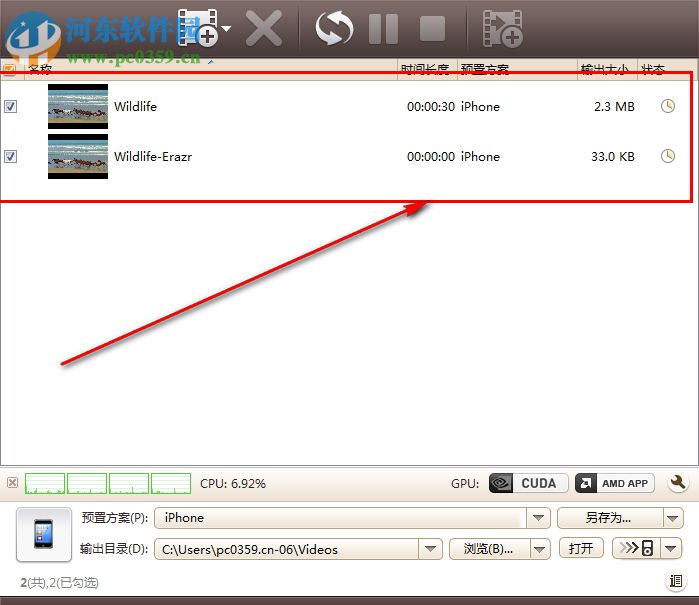Image resolution: width=699 pixels, height=605 pixels.
Task: Click the Wildlife row status clock icon
Action: click(668, 106)
